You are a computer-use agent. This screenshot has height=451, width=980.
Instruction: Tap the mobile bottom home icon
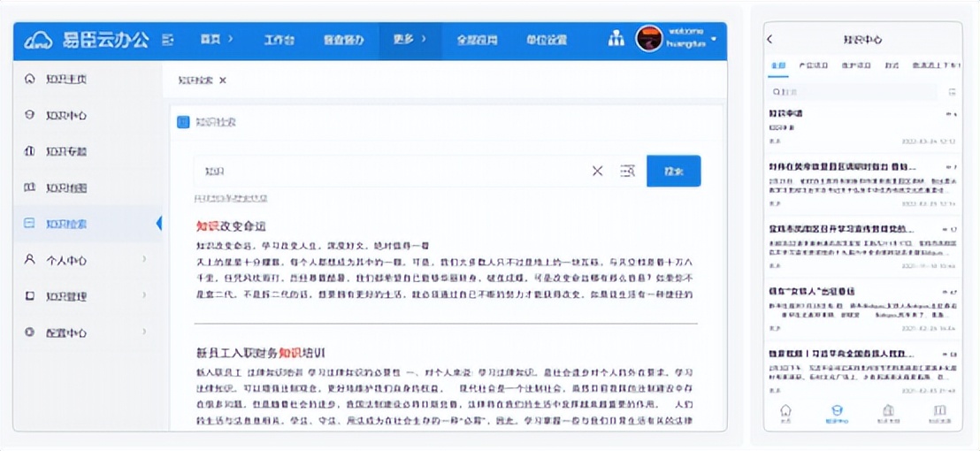[x=785, y=410]
